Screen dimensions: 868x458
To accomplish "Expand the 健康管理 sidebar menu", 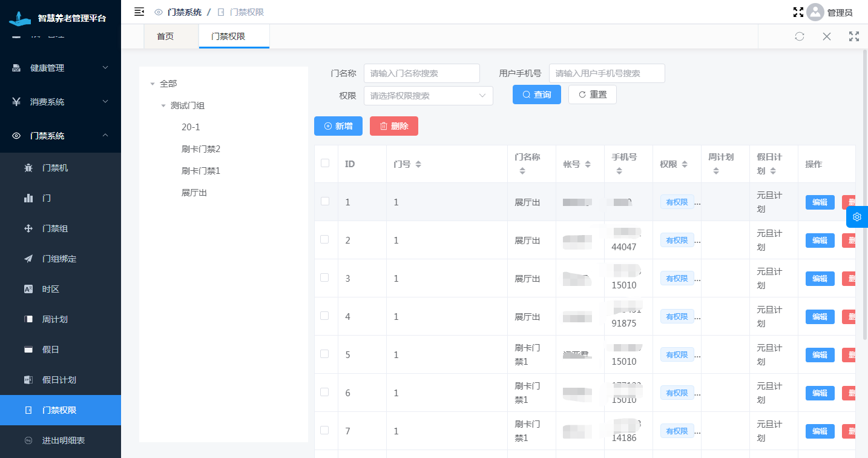I will coord(61,68).
